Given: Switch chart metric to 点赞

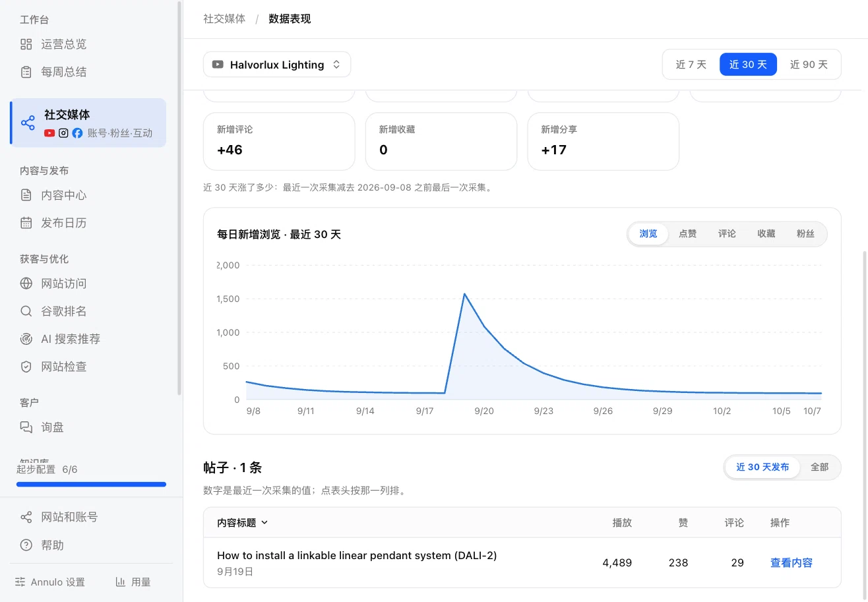Looking at the screenshot, I should [x=688, y=233].
